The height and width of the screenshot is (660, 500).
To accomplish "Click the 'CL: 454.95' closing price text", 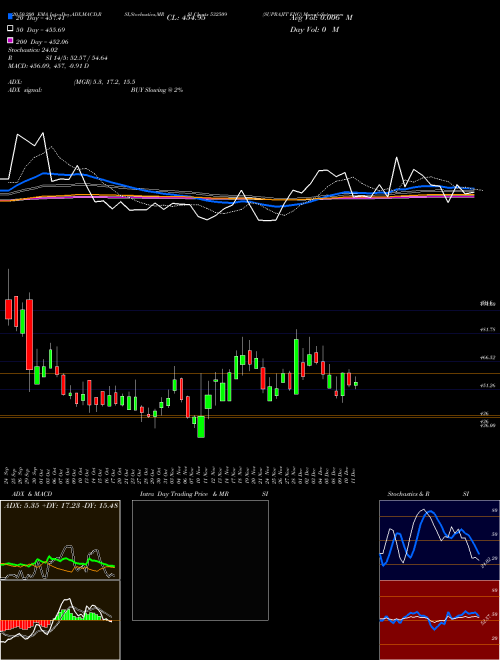I will click(x=186, y=18).
